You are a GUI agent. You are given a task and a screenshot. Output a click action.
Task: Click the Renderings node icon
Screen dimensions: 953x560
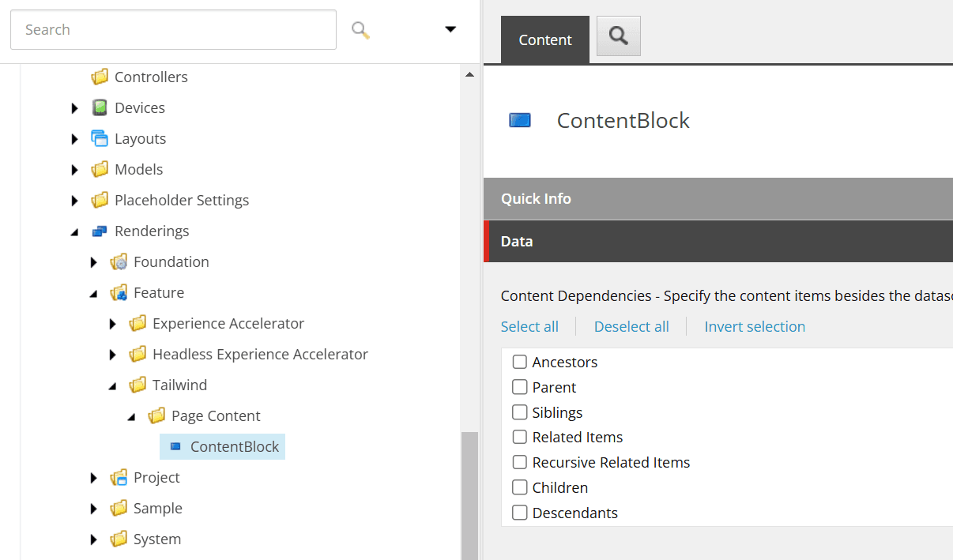tap(100, 231)
